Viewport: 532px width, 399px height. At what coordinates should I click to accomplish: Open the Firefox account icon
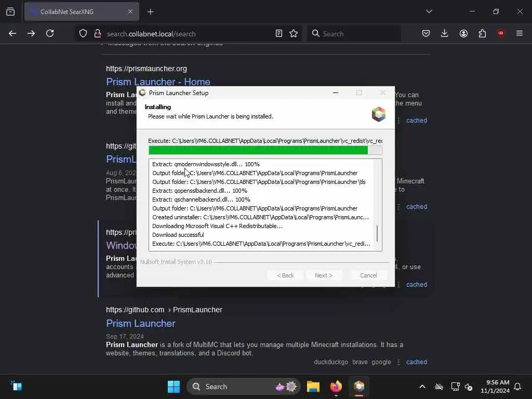(463, 33)
